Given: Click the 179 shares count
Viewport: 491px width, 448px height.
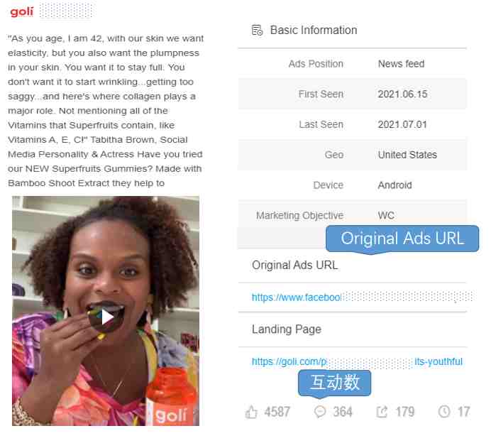Looking at the screenshot, I should [x=405, y=412].
